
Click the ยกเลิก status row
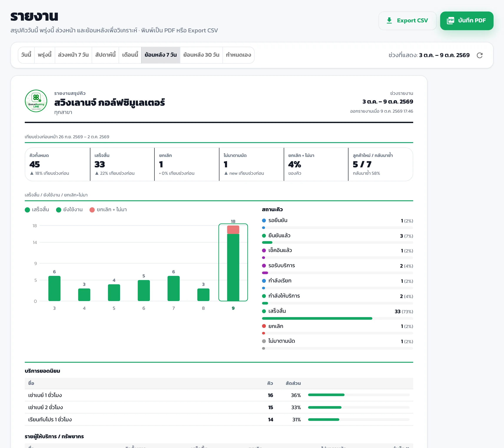coord(337,329)
